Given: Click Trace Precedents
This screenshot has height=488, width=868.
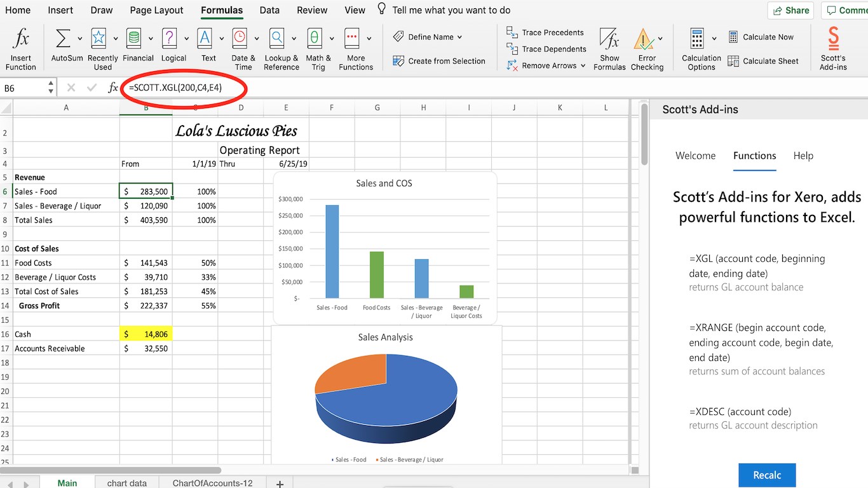Looking at the screenshot, I should coord(545,32).
